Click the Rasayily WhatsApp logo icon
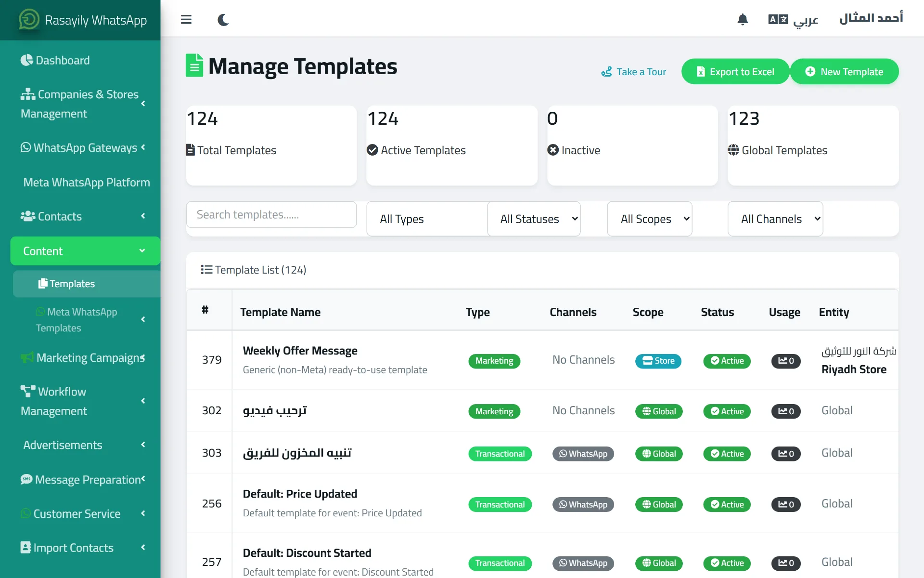This screenshot has height=578, width=924. tap(29, 20)
